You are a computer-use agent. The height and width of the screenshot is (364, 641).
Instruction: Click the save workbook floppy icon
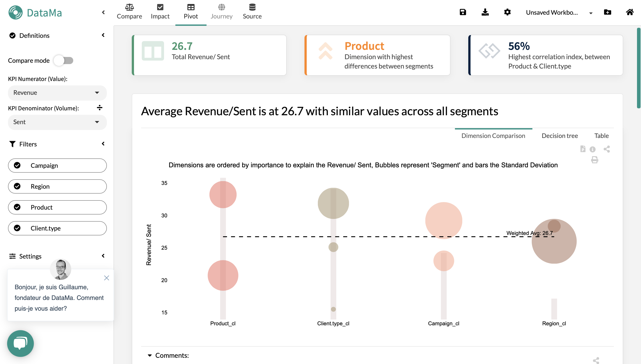463,12
